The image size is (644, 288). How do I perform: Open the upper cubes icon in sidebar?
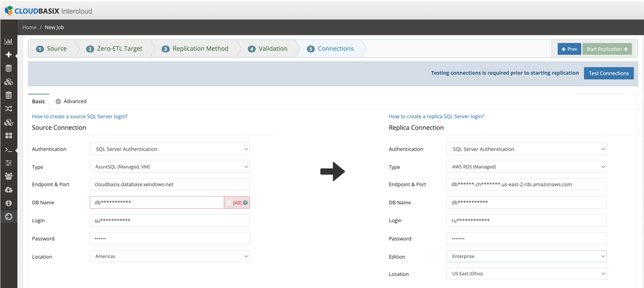pyautogui.click(x=9, y=82)
